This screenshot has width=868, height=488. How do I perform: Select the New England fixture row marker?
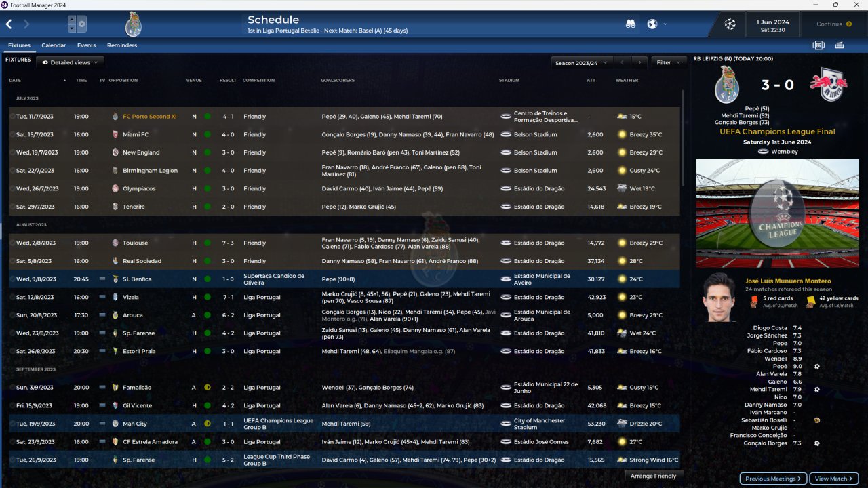[x=12, y=152]
